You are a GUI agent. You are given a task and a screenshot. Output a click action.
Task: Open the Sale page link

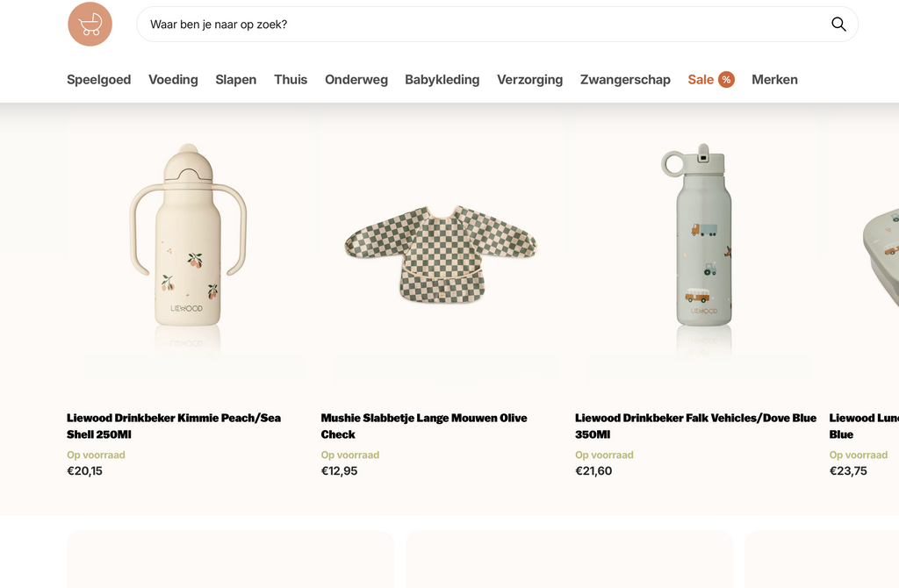click(701, 80)
